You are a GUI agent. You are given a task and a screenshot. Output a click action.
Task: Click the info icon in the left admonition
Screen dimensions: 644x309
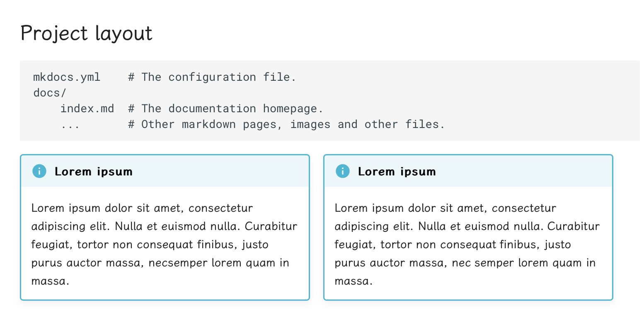click(39, 171)
